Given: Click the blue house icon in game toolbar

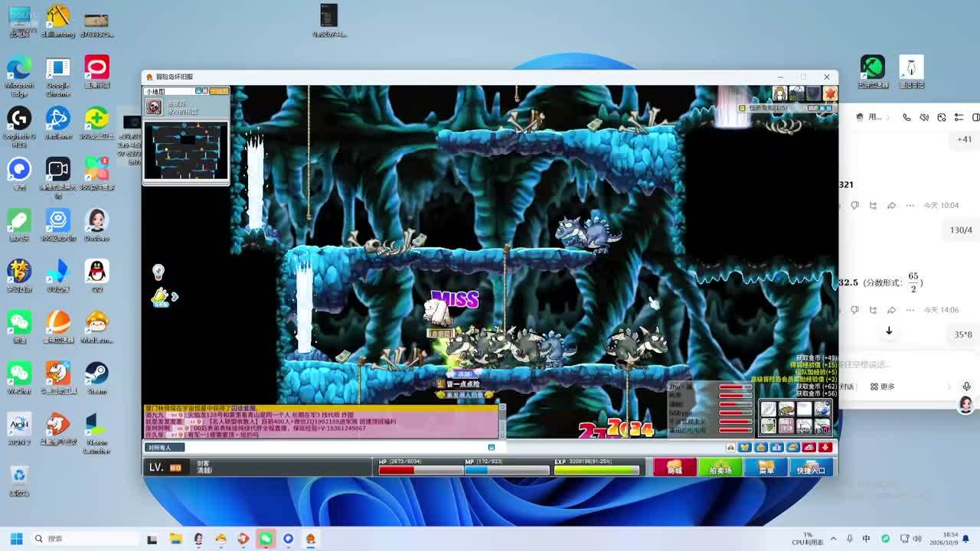Looking at the screenshot, I should (x=761, y=447).
